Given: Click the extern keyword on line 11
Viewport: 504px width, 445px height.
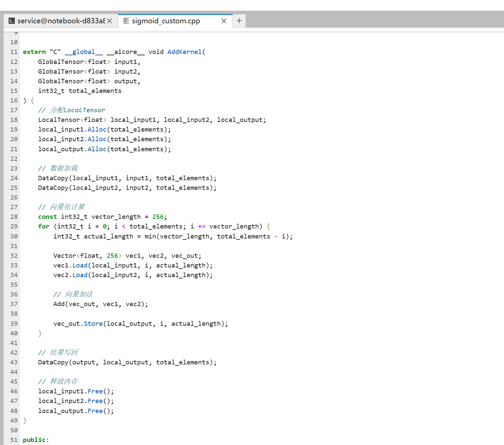Looking at the screenshot, I should tap(34, 52).
